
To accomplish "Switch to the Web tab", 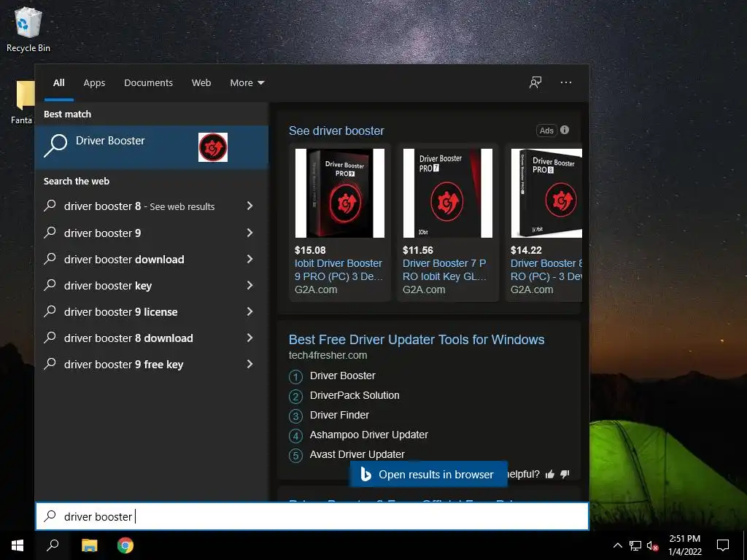I will (201, 82).
